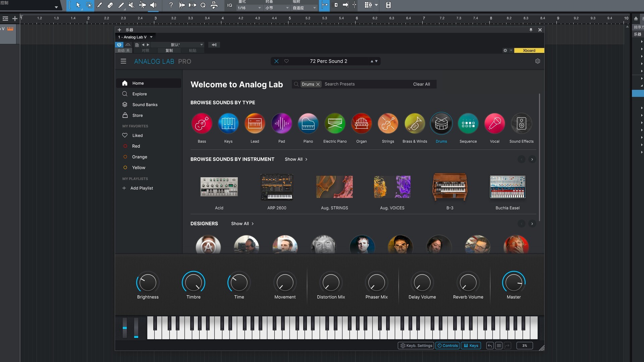
Task: Open the Liked favorites list
Action: [149, 135]
